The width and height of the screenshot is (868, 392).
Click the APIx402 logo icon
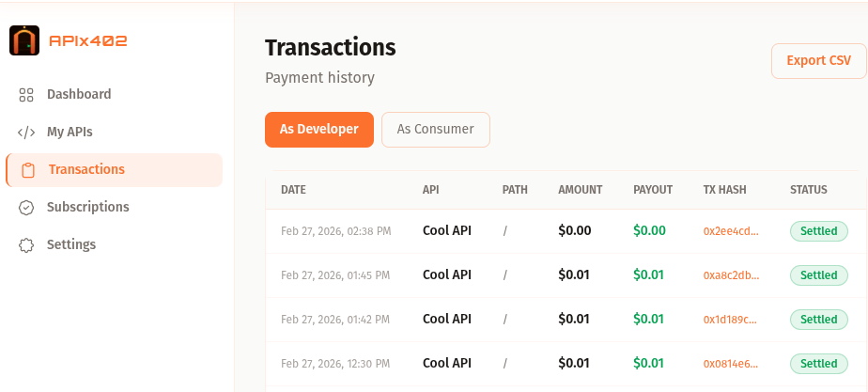click(24, 40)
